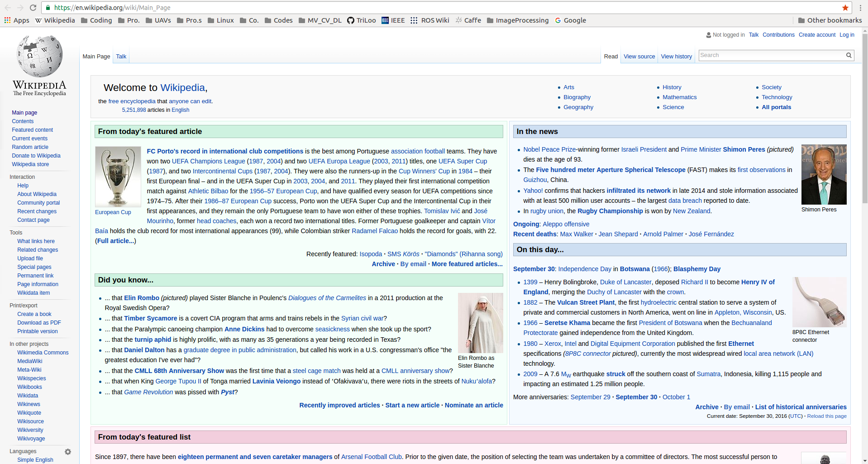Click the 8P8C Ethernet connector image
868x464 pixels.
820,302
